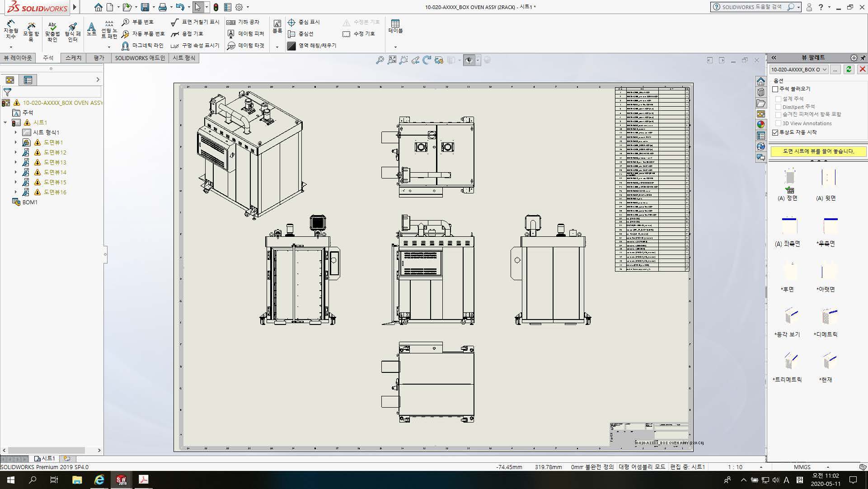Select the Balloon (부품 번호) annotation tool
The image size is (868, 489).
138,22
